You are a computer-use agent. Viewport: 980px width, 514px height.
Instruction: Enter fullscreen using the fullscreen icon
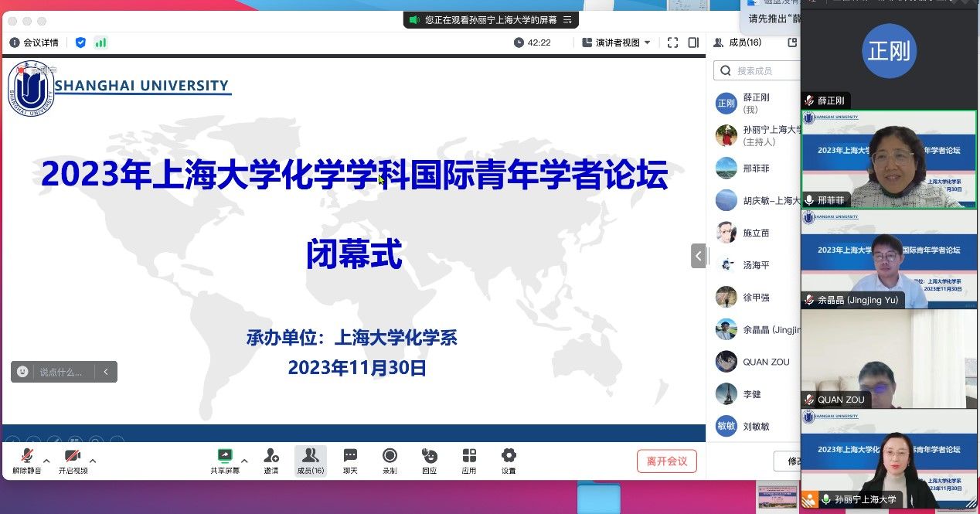(x=672, y=43)
